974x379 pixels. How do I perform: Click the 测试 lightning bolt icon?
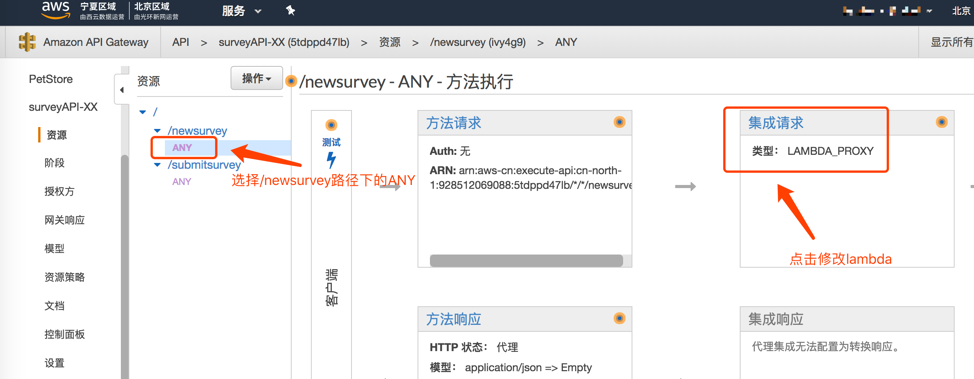click(331, 160)
